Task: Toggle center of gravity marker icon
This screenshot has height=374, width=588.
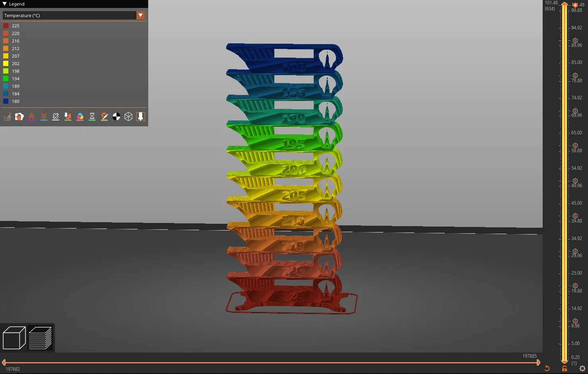Action: click(x=116, y=116)
